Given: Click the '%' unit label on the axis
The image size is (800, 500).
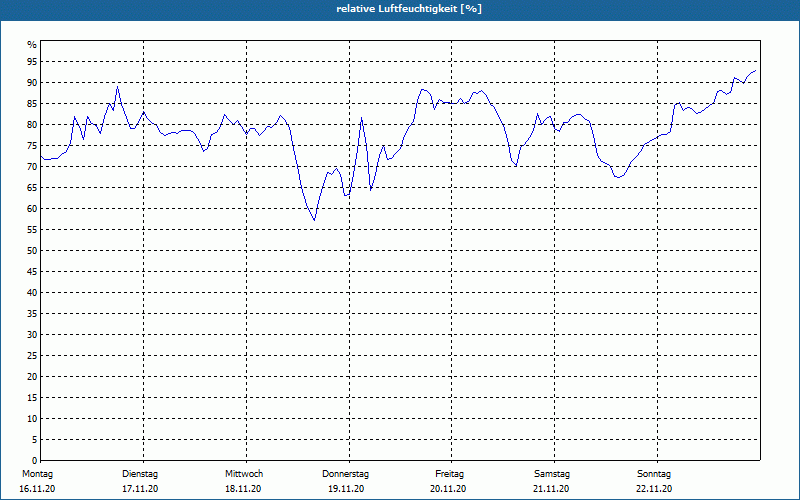Looking at the screenshot, I should click(32, 45).
